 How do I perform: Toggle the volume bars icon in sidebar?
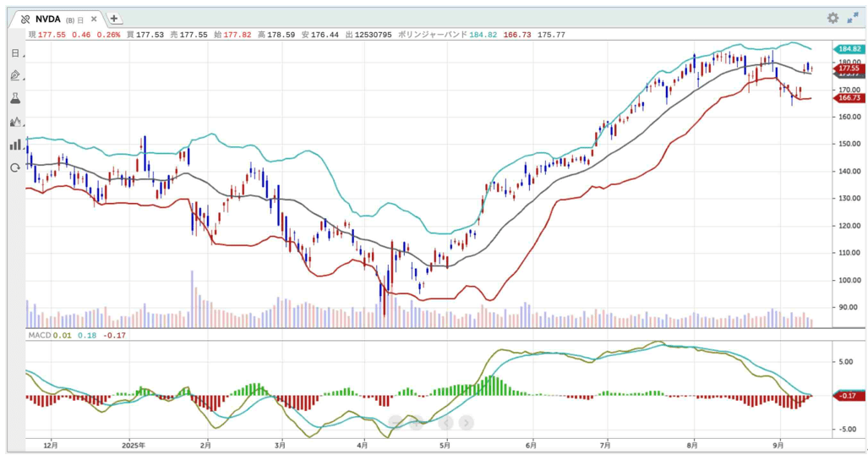[15, 145]
